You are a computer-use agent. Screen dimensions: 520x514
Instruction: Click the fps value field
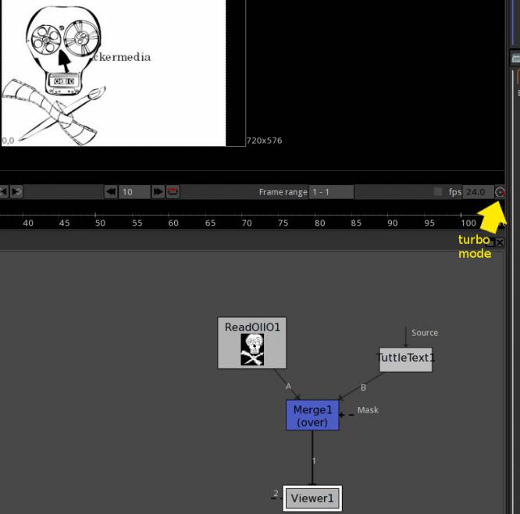point(478,192)
